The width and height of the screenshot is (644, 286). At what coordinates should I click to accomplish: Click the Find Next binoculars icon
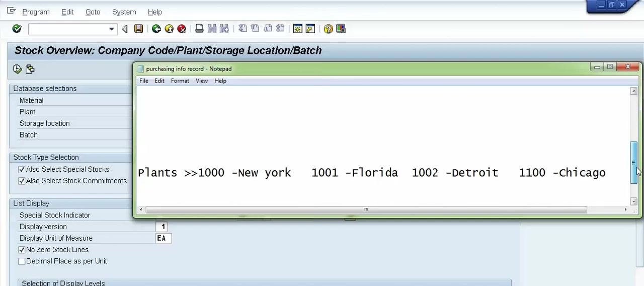224,29
